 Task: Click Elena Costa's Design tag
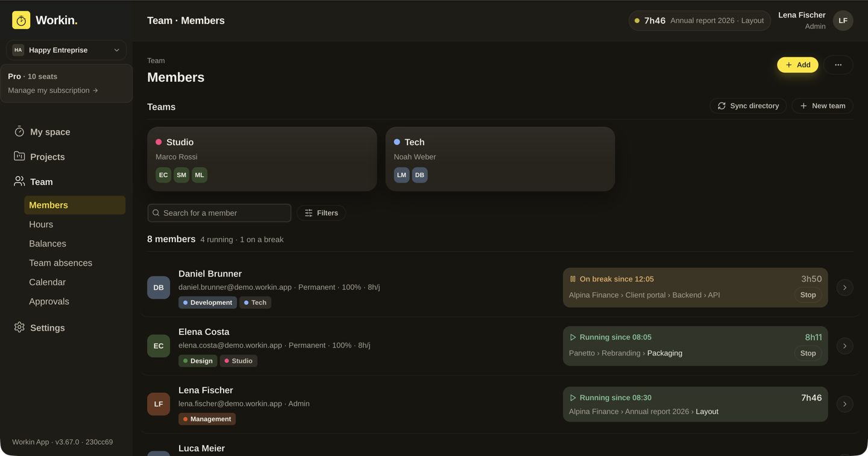[x=198, y=361]
